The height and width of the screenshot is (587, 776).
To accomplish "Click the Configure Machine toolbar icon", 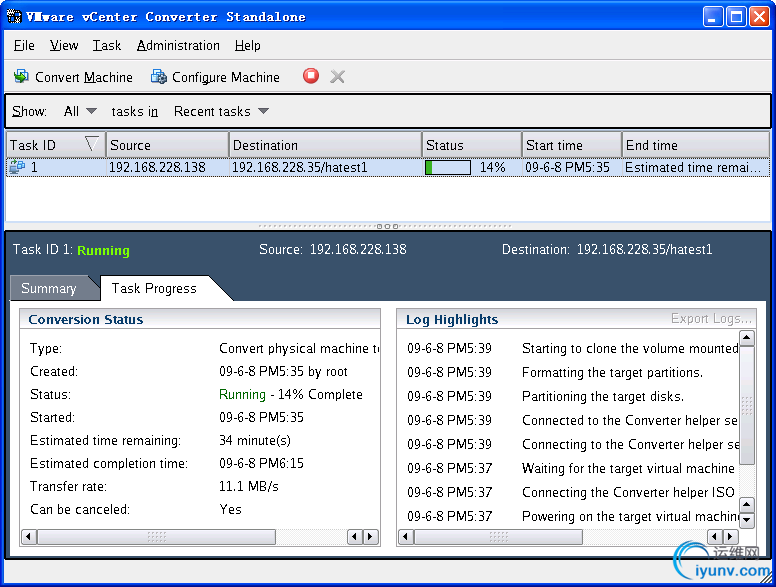I will [159, 76].
